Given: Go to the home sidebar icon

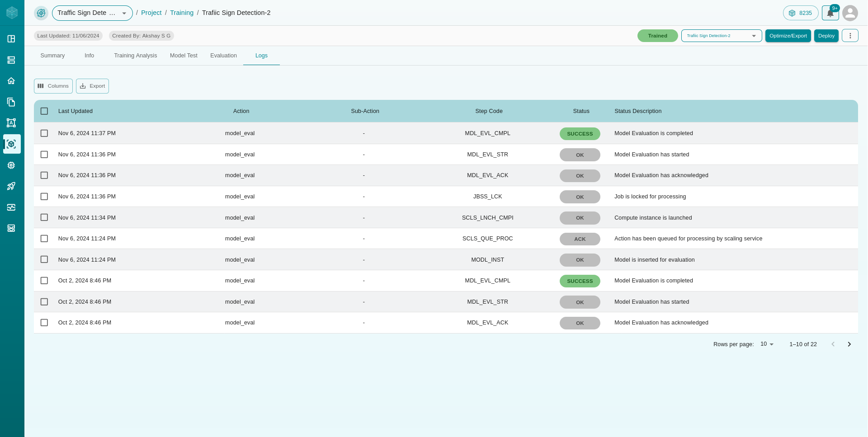Looking at the screenshot, I should (x=11, y=81).
